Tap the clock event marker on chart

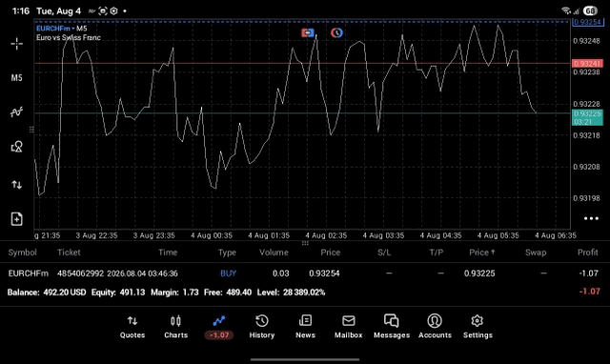tap(336, 32)
